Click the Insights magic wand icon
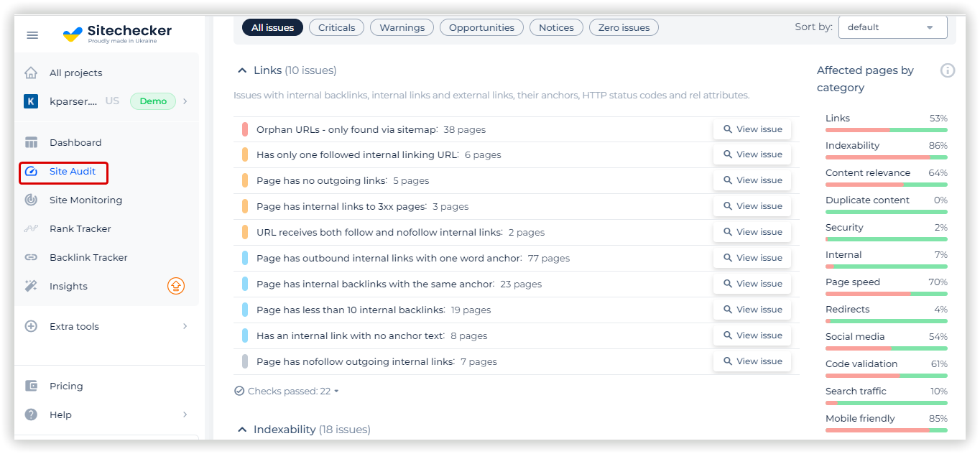Screen dimensions: 980x454 (x=31, y=286)
